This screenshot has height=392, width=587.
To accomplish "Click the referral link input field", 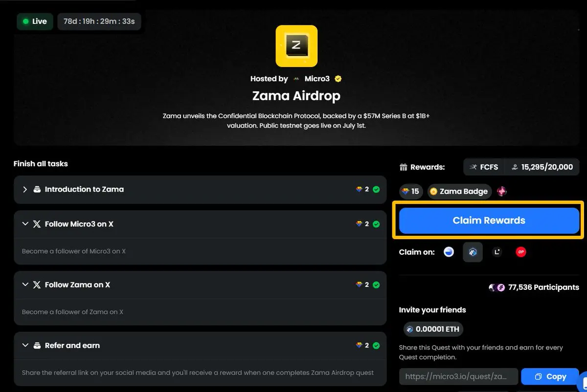I will [458, 376].
